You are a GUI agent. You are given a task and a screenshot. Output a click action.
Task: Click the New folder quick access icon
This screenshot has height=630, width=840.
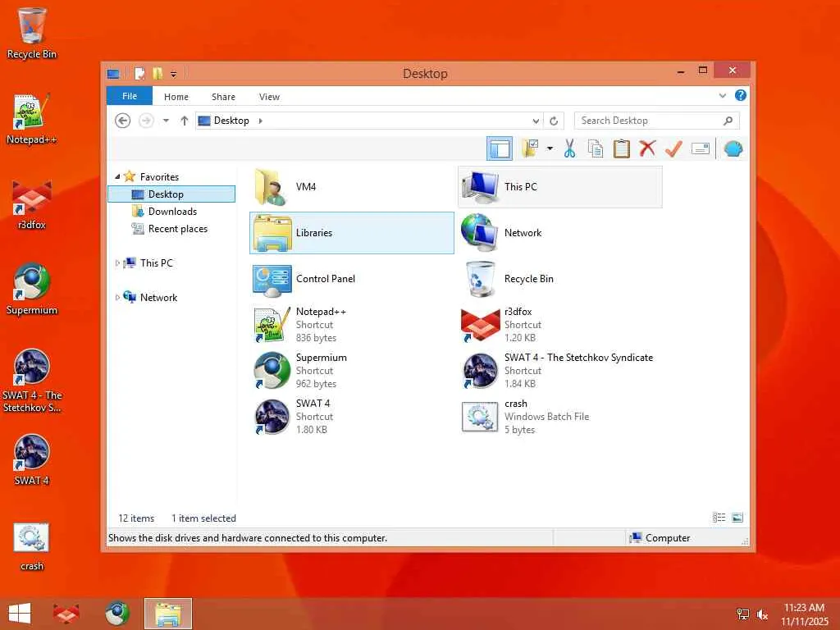157,73
